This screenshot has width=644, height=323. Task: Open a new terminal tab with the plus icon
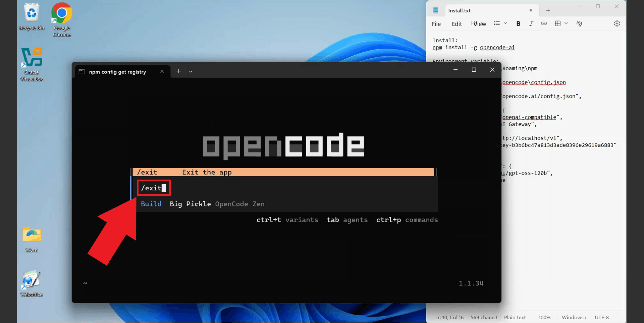click(x=178, y=71)
